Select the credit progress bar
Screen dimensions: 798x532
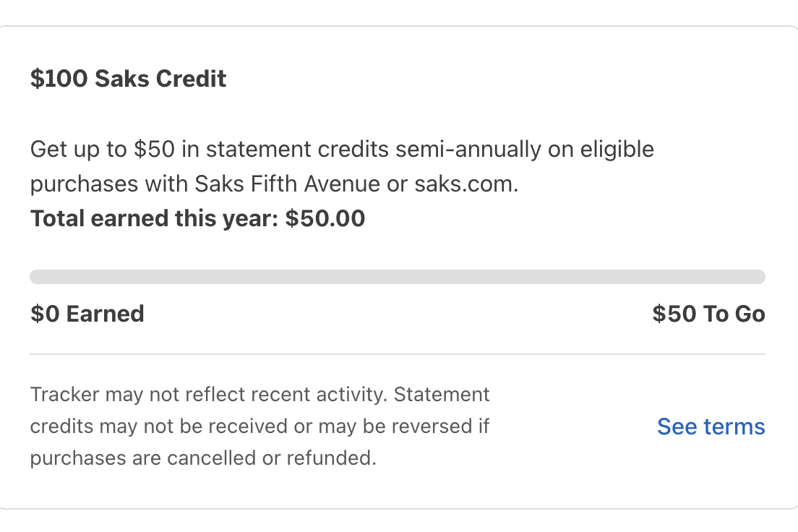click(398, 275)
